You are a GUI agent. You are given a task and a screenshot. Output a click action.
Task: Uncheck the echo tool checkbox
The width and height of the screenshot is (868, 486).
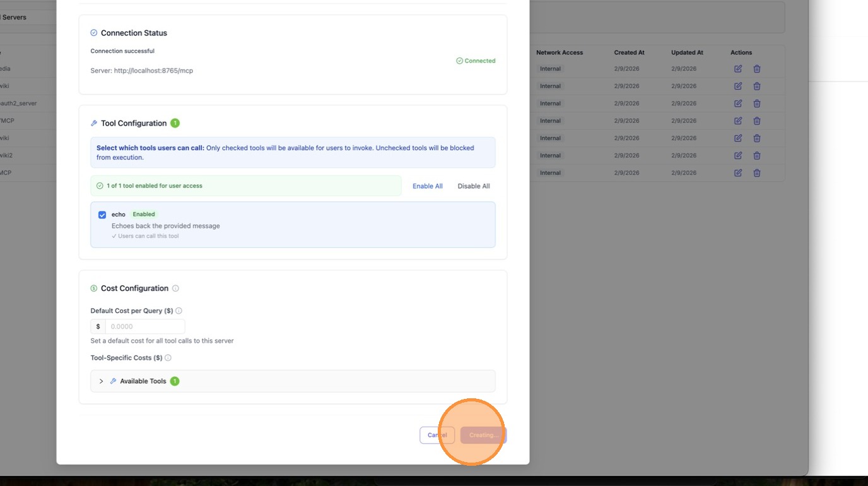point(102,215)
